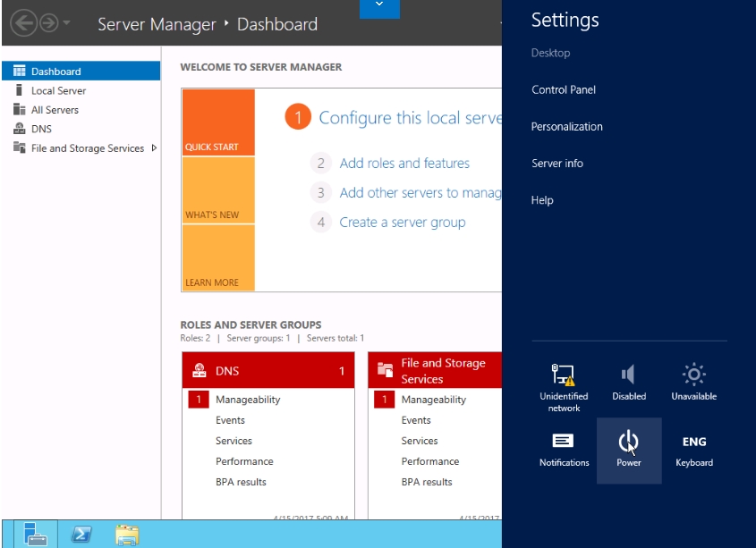Click the 'ROLES AND SERVER GROUPS' heading
This screenshot has width=756, height=548.
pyautogui.click(x=251, y=325)
